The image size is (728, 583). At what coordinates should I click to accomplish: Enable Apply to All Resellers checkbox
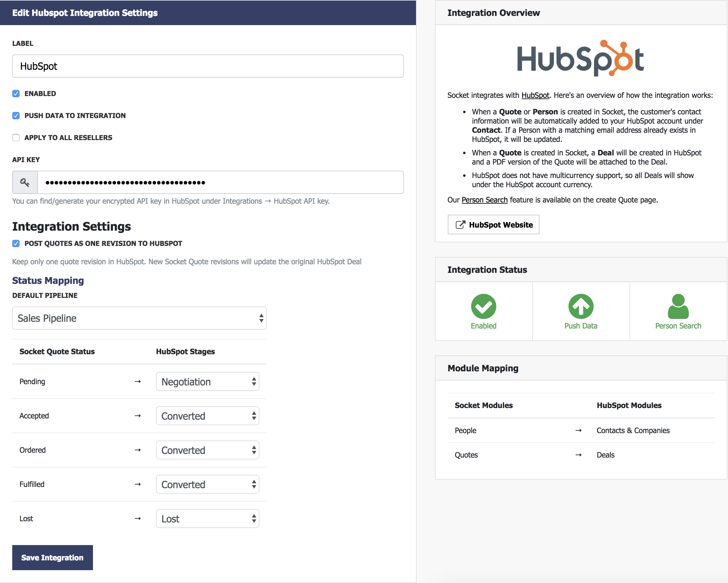[x=16, y=137]
